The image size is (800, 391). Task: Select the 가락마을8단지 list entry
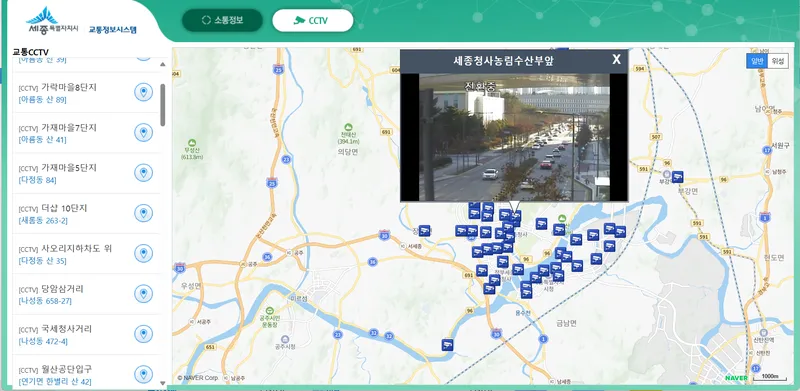tap(86, 92)
